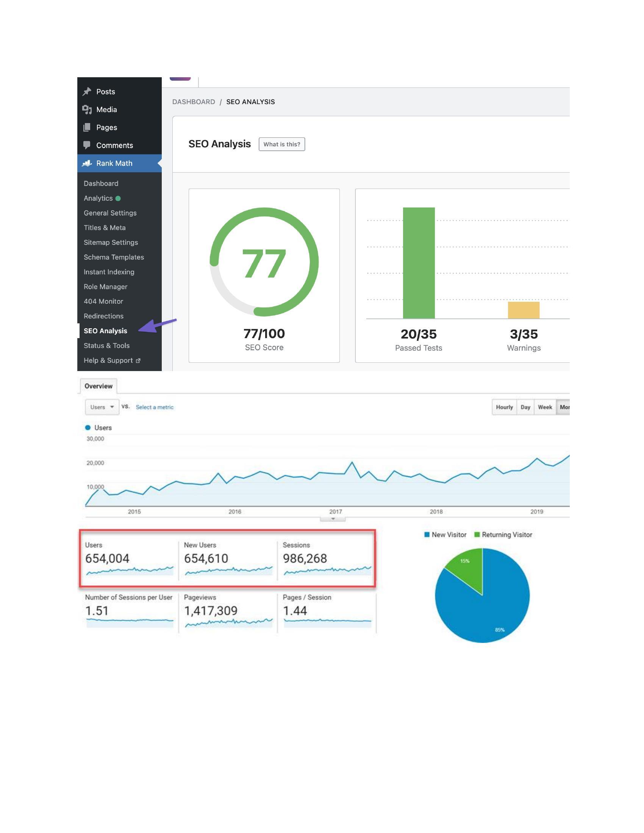Click the Sessions 986,268 metric card
Screen dimensions: 644x833
[x=326, y=559]
